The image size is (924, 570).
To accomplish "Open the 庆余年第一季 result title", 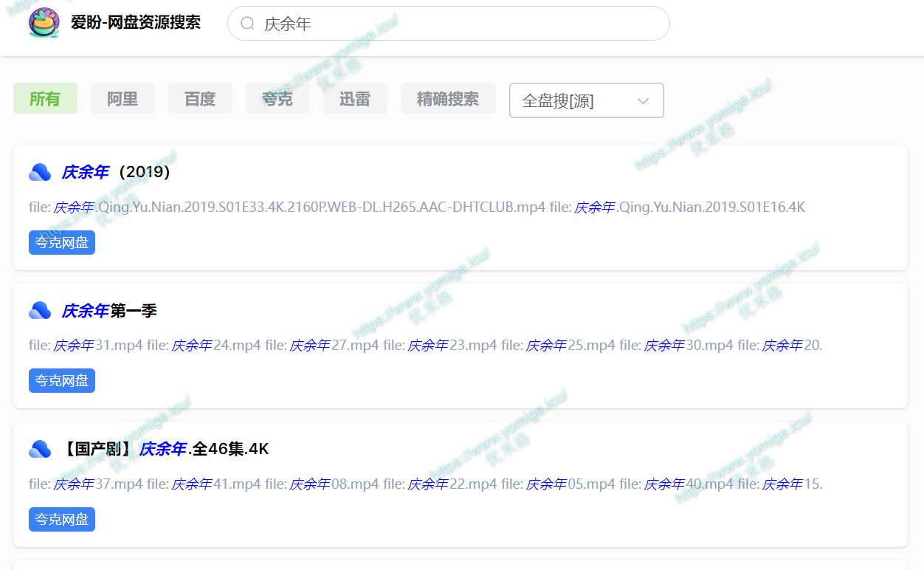I will click(x=109, y=311).
